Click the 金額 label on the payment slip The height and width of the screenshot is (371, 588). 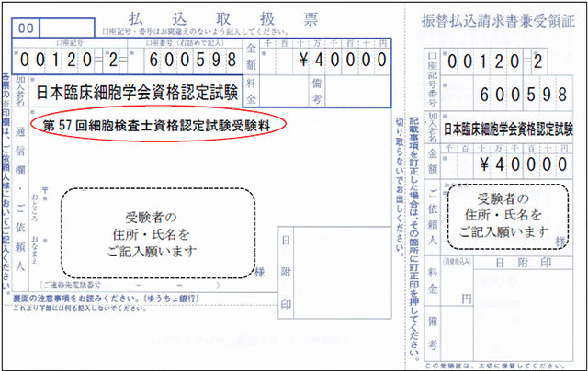251,56
